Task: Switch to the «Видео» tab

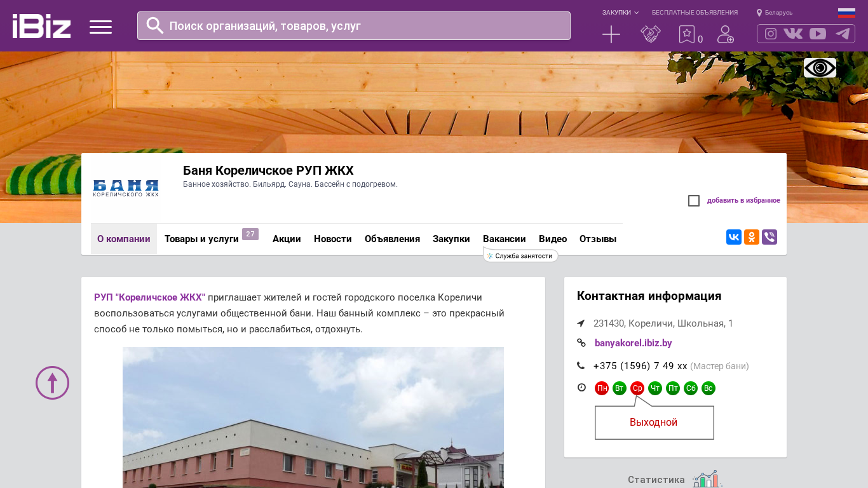Action: 553,239
